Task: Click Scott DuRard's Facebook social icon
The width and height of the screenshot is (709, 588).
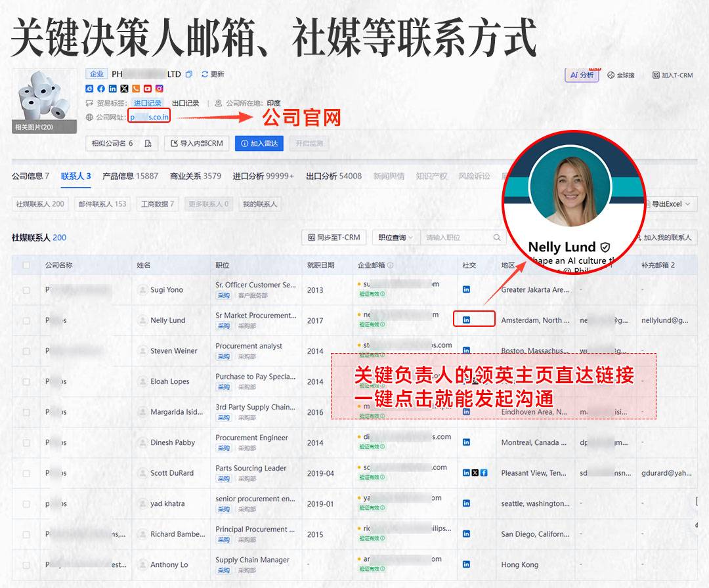Action: [484, 472]
